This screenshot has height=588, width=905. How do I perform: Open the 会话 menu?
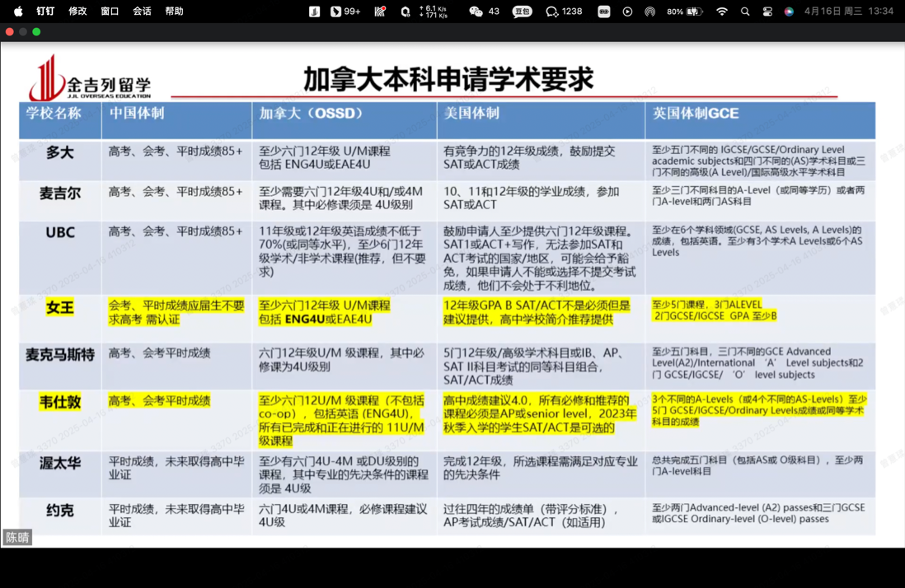pos(142,11)
